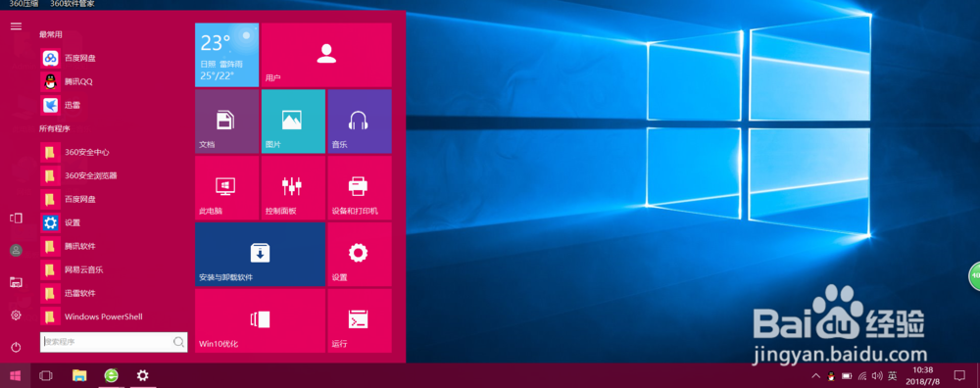
Task: Click the QQ penguin tray icon
Action: point(831,375)
